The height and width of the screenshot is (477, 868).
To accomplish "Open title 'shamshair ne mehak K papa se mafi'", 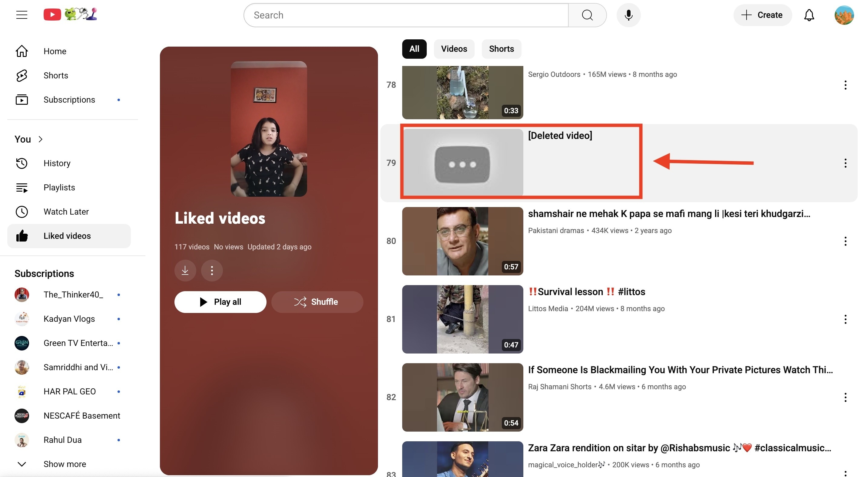I will [669, 214].
